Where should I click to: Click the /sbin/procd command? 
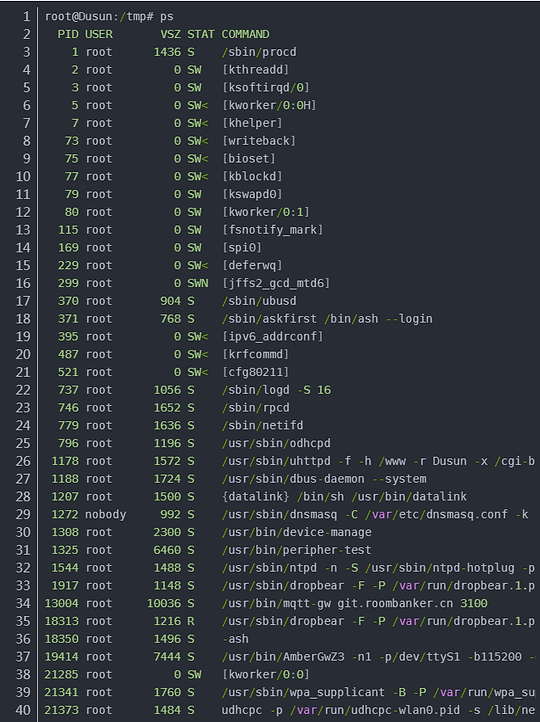pyautogui.click(x=259, y=52)
